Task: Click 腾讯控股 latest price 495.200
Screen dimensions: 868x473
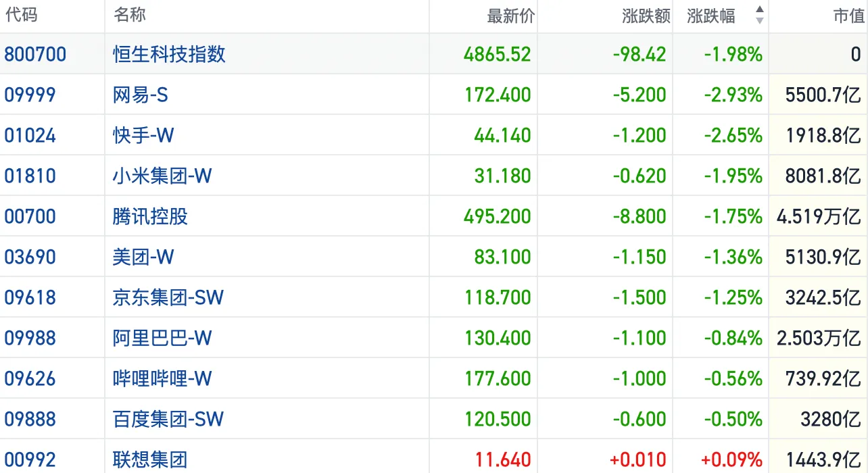Action: [x=498, y=216]
